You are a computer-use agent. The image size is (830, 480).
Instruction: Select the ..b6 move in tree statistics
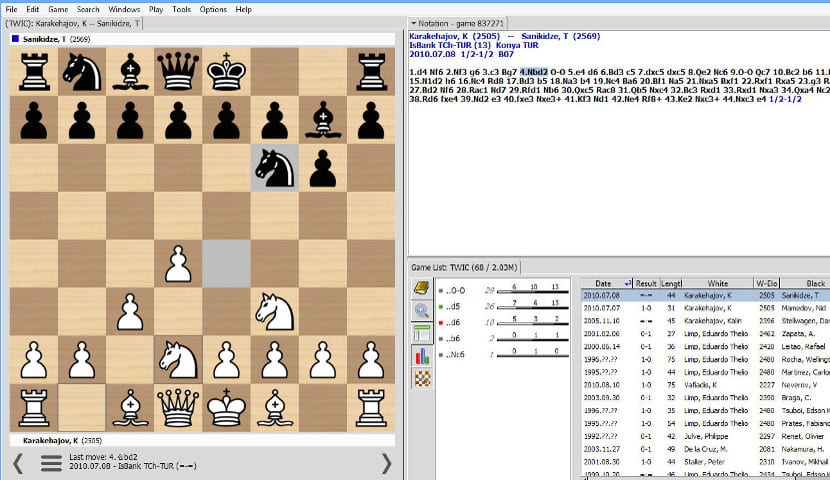pos(452,338)
